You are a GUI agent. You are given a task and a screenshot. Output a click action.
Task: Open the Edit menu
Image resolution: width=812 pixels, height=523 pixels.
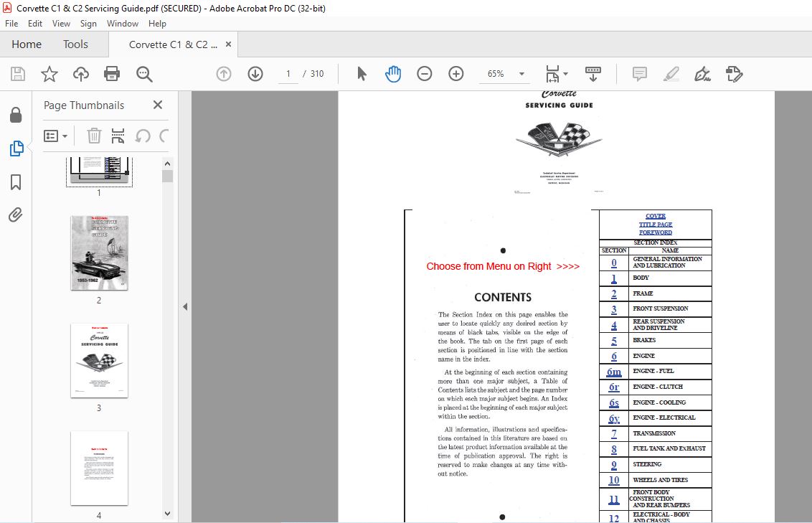[x=35, y=23]
